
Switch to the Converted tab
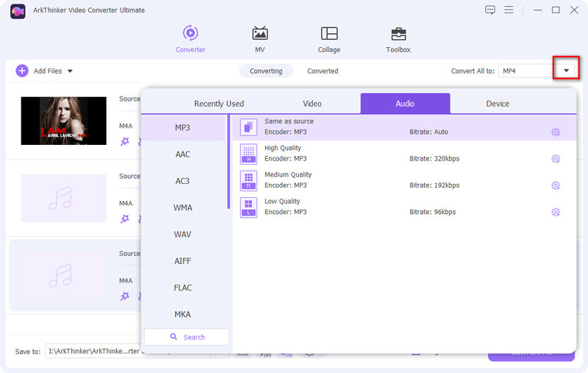click(323, 71)
